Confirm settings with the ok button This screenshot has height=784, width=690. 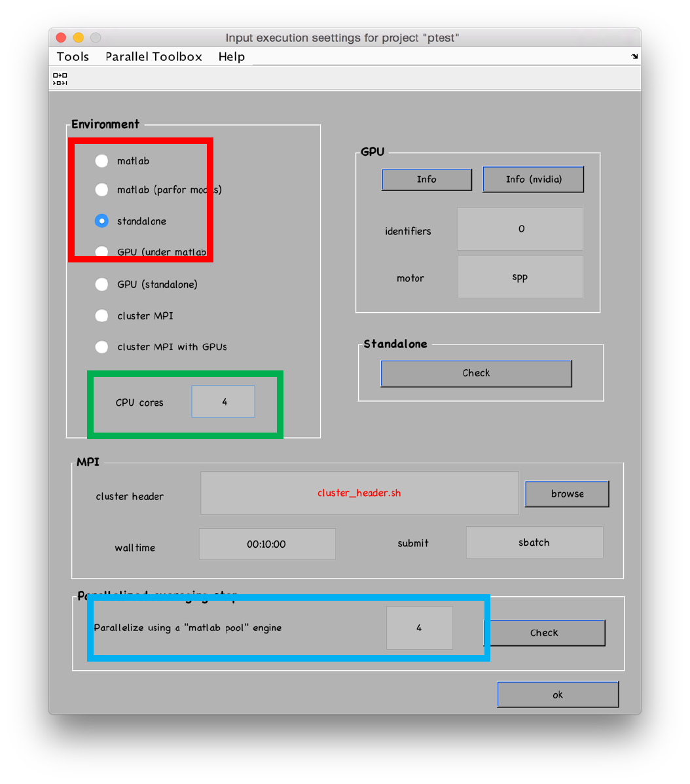(558, 694)
